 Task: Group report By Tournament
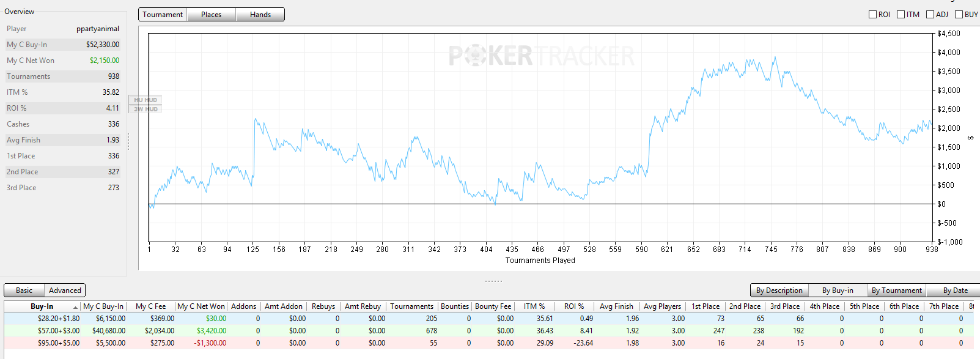click(x=896, y=291)
